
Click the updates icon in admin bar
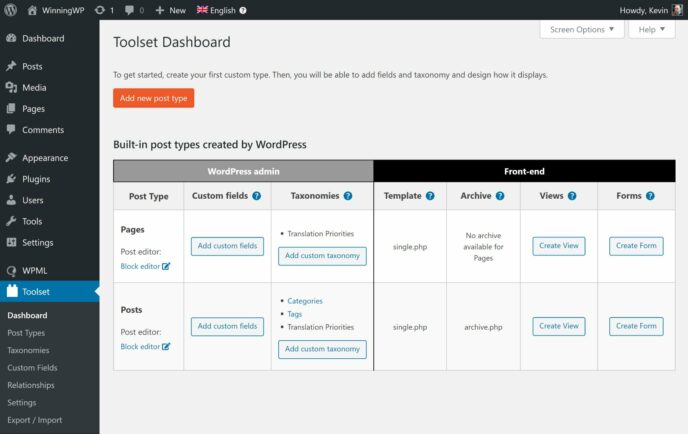[x=98, y=10]
